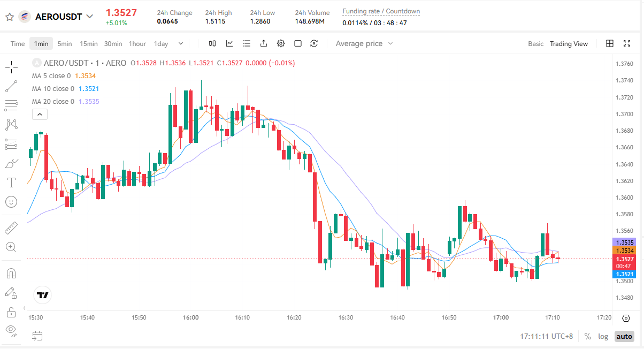Open the Average price dropdown
This screenshot has height=349, width=644.
(x=364, y=43)
